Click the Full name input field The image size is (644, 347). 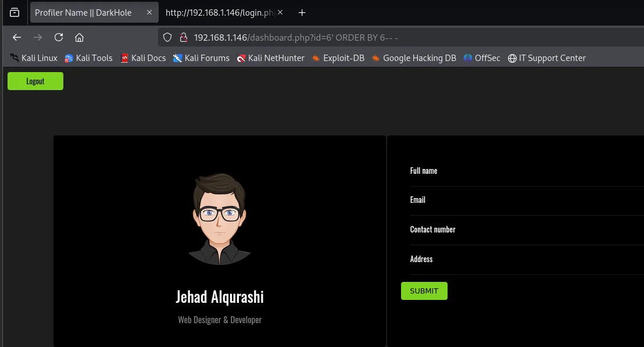527,171
